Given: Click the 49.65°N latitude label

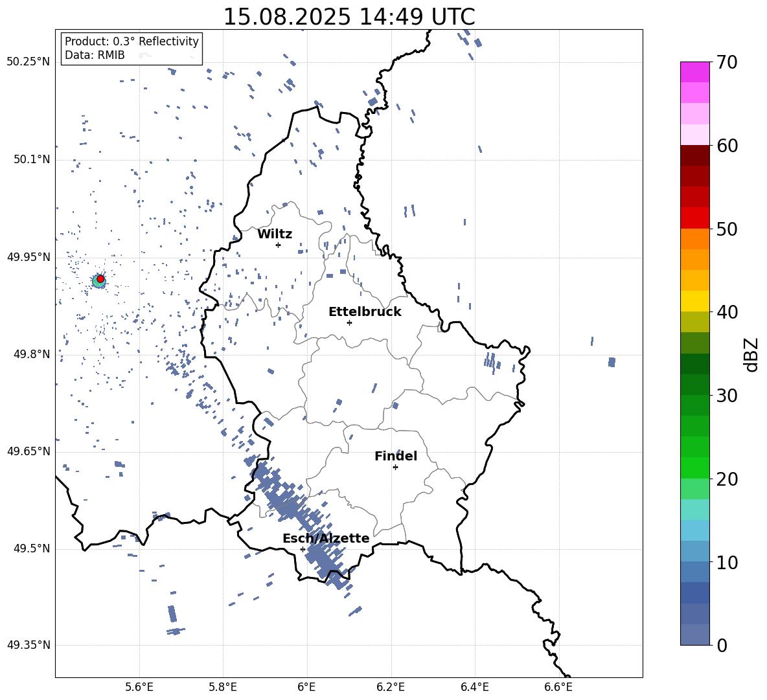Looking at the screenshot, I should pos(29,451).
